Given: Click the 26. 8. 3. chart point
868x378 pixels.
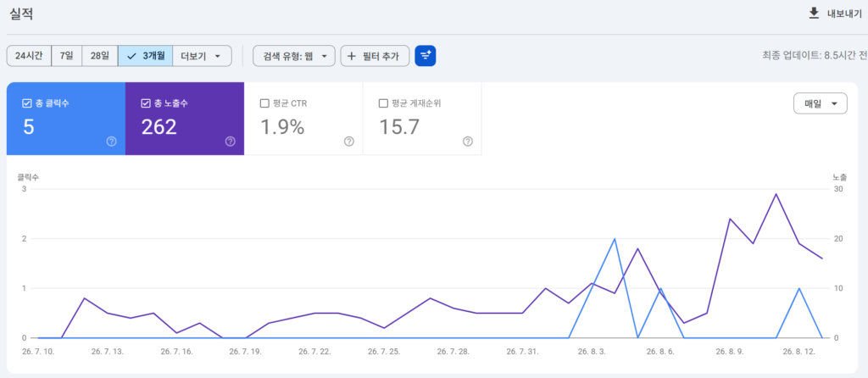Looking at the screenshot, I should [x=592, y=283].
